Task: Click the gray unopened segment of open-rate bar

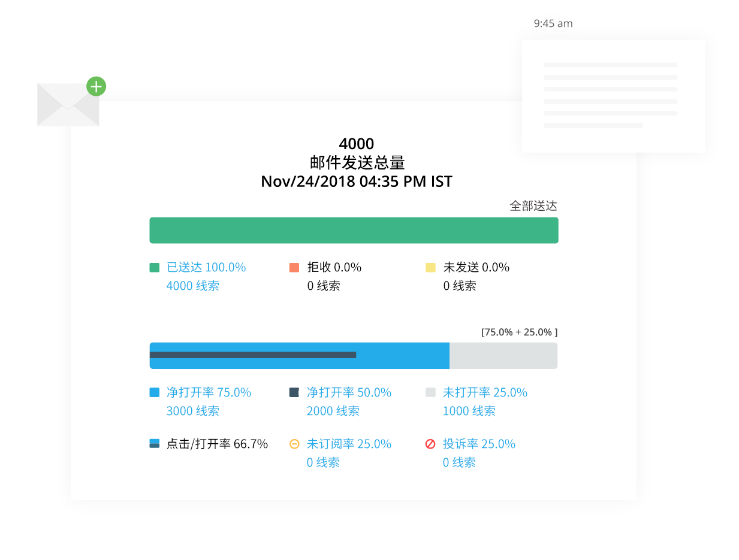Action: (x=503, y=356)
